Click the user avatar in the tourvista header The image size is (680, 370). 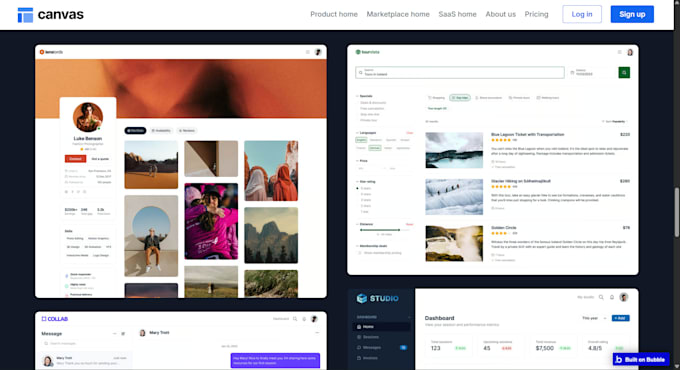pos(630,52)
